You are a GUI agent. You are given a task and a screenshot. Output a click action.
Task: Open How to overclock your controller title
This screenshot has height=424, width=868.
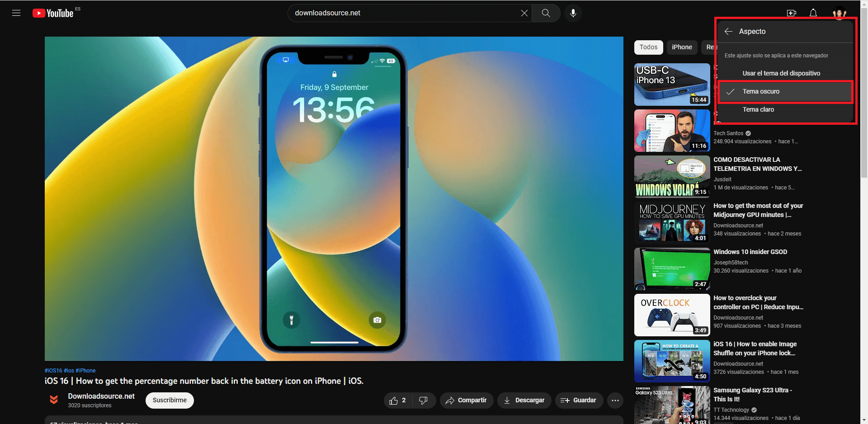[758, 302]
